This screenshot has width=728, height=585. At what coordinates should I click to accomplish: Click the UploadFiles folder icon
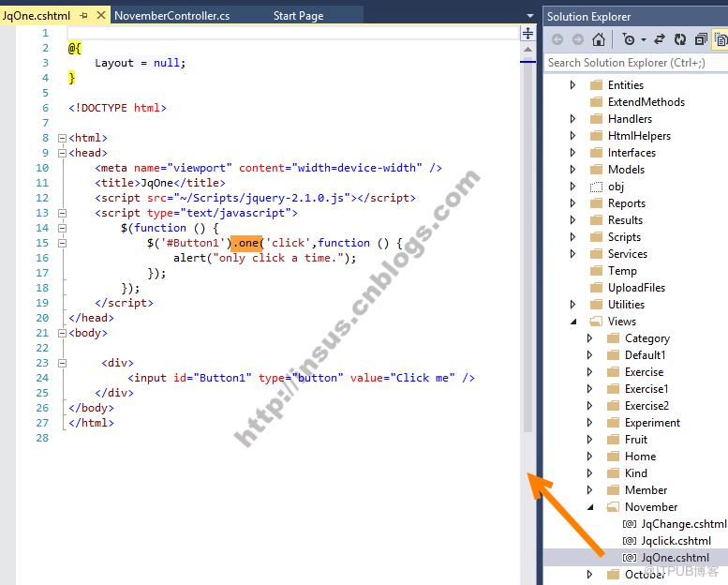pyautogui.click(x=596, y=288)
